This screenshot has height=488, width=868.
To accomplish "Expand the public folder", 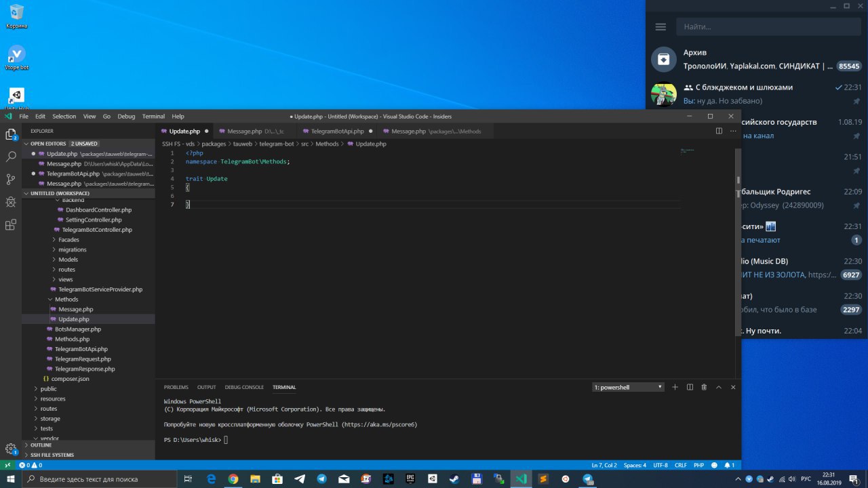I will pos(48,389).
